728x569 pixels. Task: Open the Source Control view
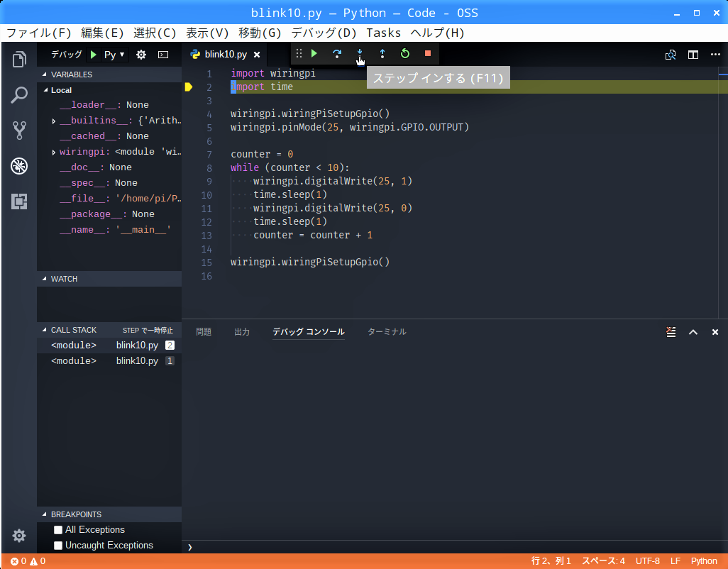[x=19, y=131]
